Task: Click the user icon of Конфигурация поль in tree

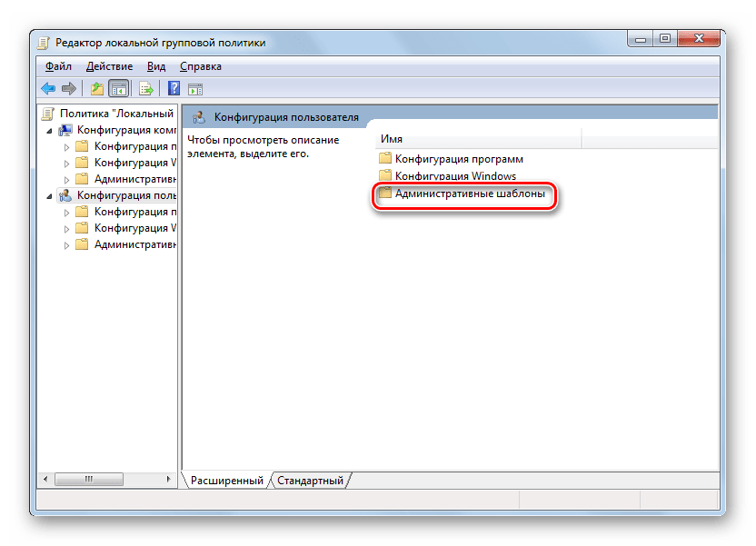Action: coord(65,195)
